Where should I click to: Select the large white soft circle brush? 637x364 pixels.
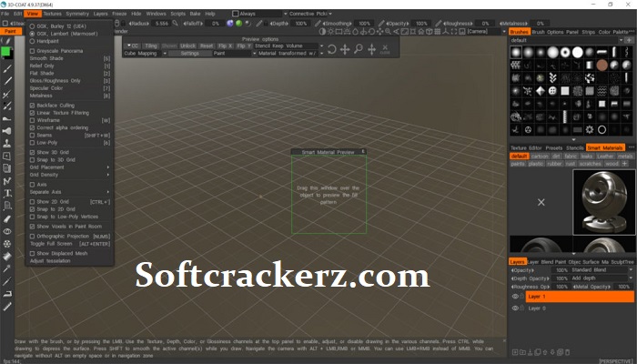coord(553,53)
